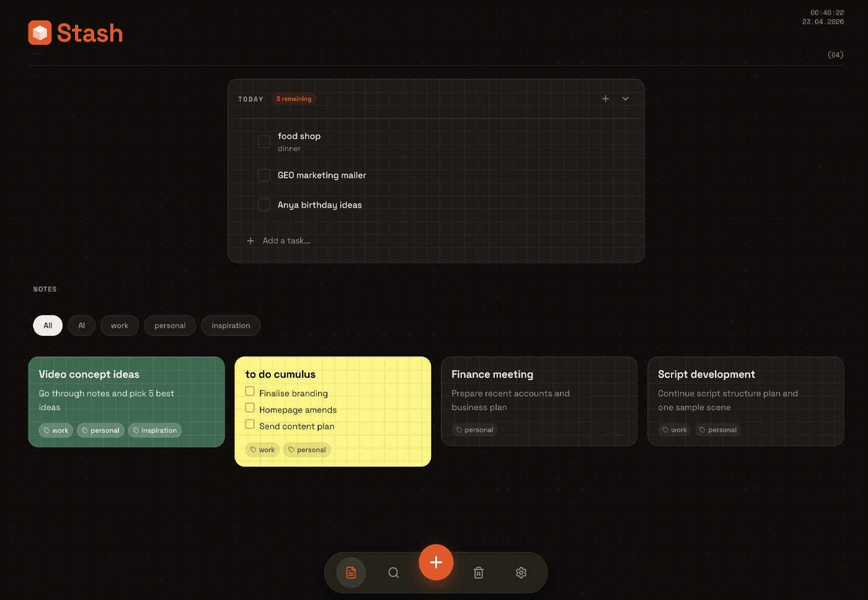This screenshot has height=600, width=868.
Task: Click work tag on to do cumulus
Action: 262,450
